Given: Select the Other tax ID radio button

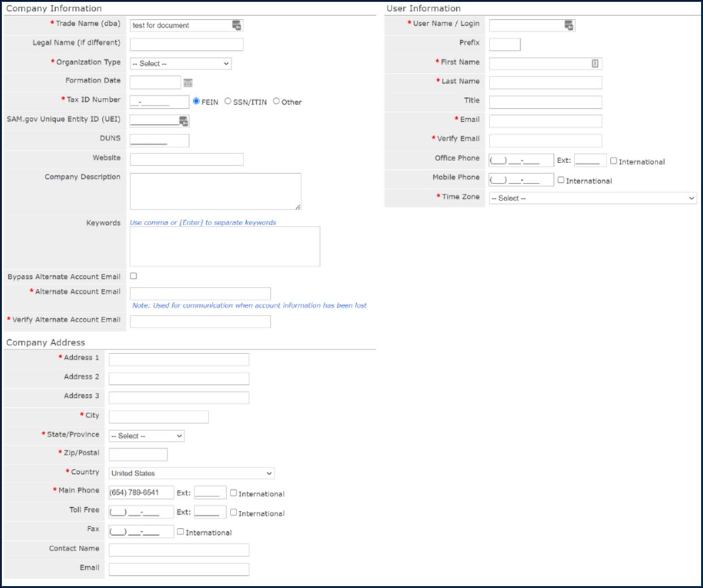Looking at the screenshot, I should pos(276,101).
